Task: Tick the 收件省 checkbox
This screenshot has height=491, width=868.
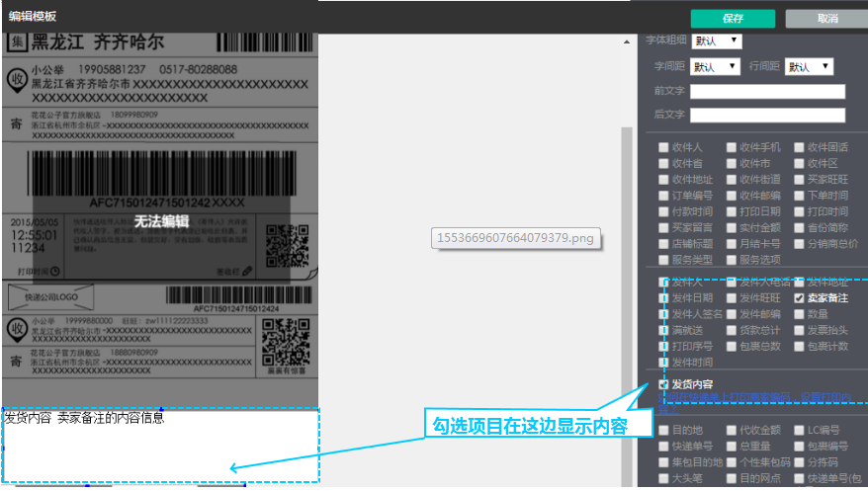Action: (x=663, y=164)
